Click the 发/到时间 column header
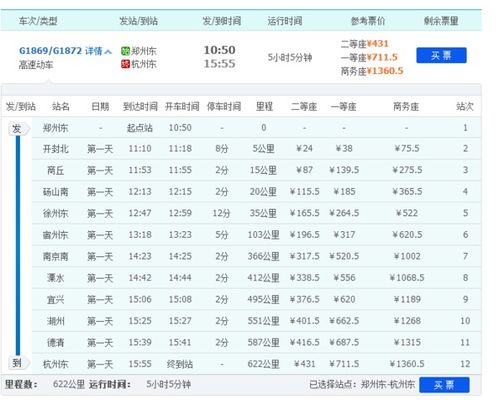499x400 pixels. coord(222,21)
